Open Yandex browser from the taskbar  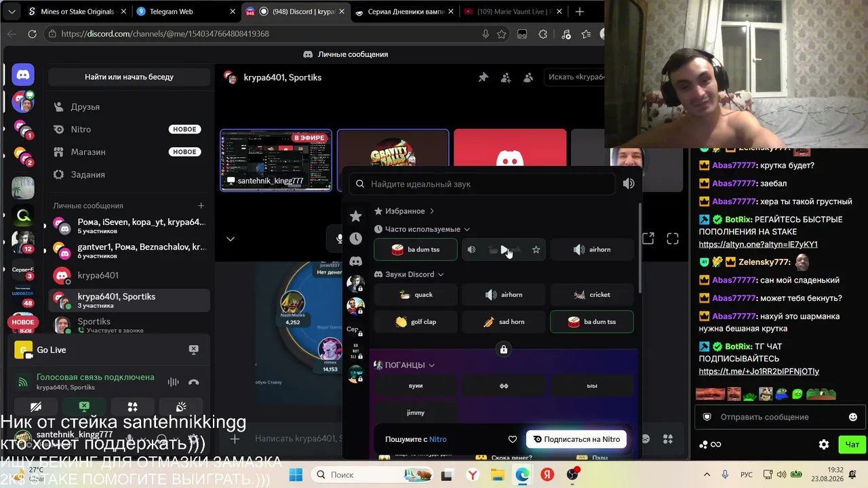tap(472, 474)
